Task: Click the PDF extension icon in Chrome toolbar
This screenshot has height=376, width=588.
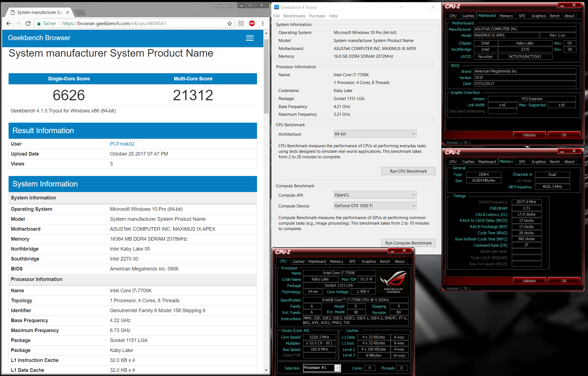Action: [241, 23]
